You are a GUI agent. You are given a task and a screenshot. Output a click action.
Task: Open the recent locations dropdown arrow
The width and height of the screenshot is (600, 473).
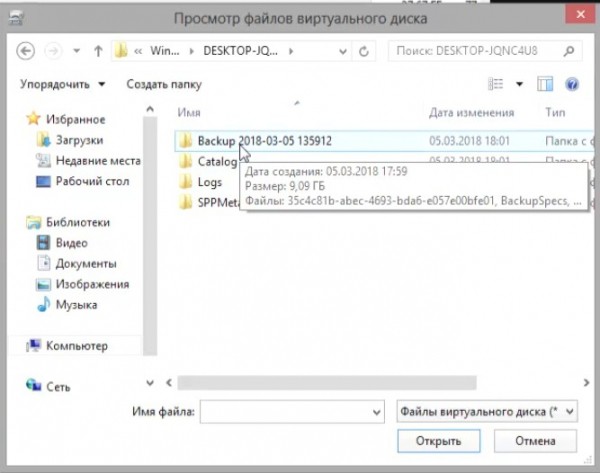pos(77,51)
